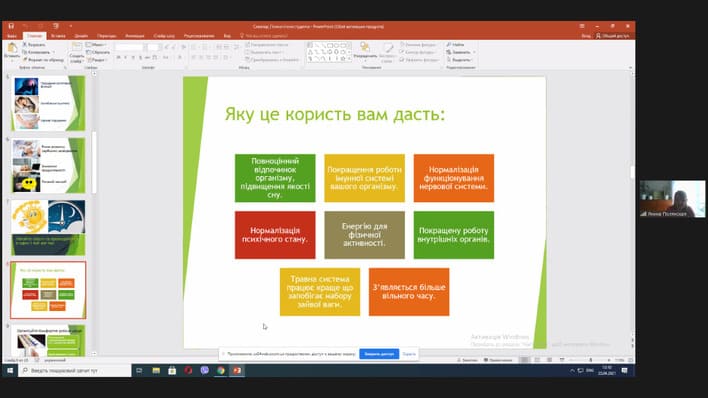708x398 pixels.
Task: Click the Windows search box in taskbar
Action: (75, 370)
